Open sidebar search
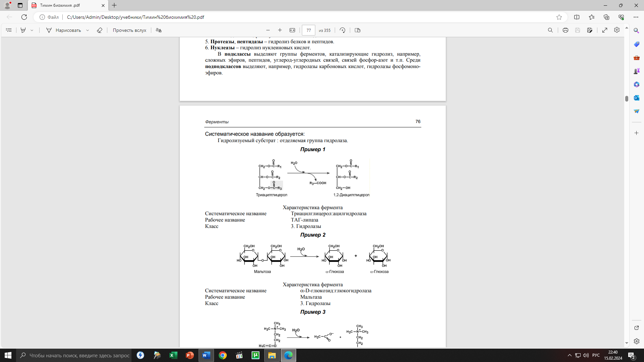Image resolution: width=644 pixels, height=362 pixels. (636, 31)
